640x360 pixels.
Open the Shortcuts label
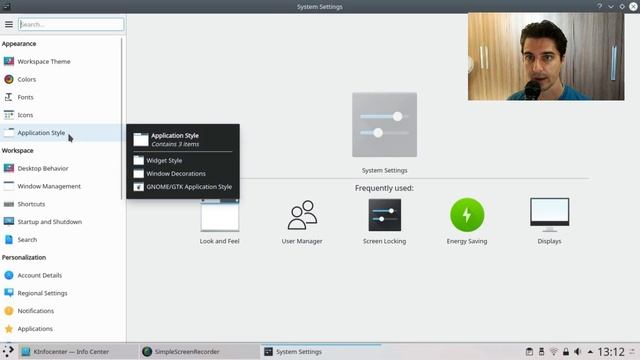click(x=31, y=204)
